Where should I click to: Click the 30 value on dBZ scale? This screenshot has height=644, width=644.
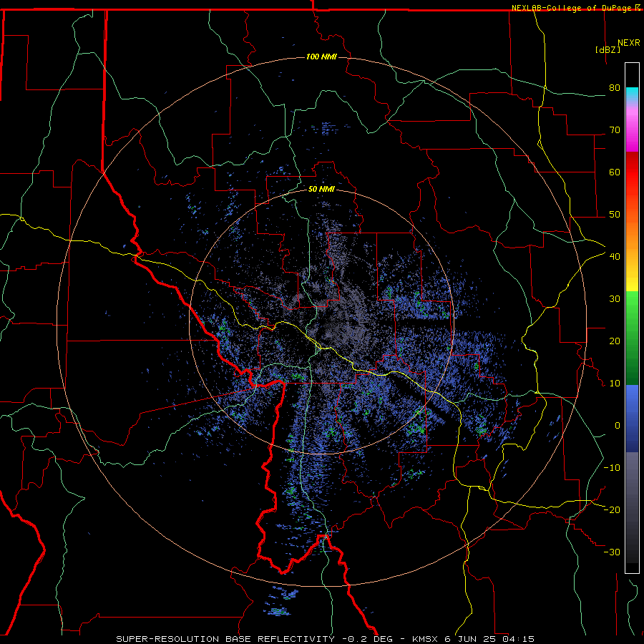615,299
